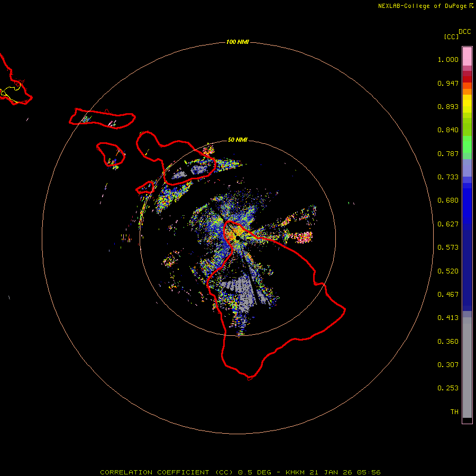Click the 0.840 color scale value
Viewport: 476px width, 476px height.
coord(448,130)
